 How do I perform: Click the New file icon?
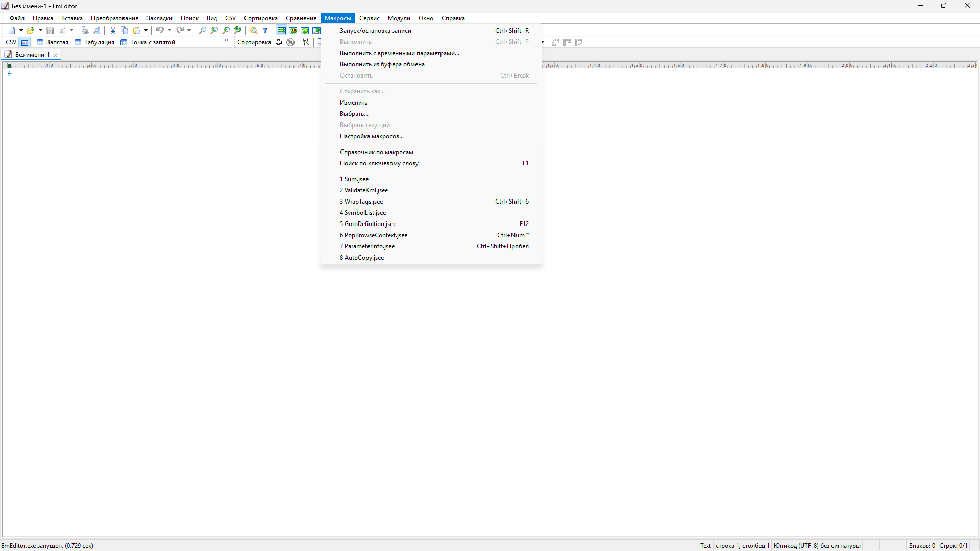(12, 31)
